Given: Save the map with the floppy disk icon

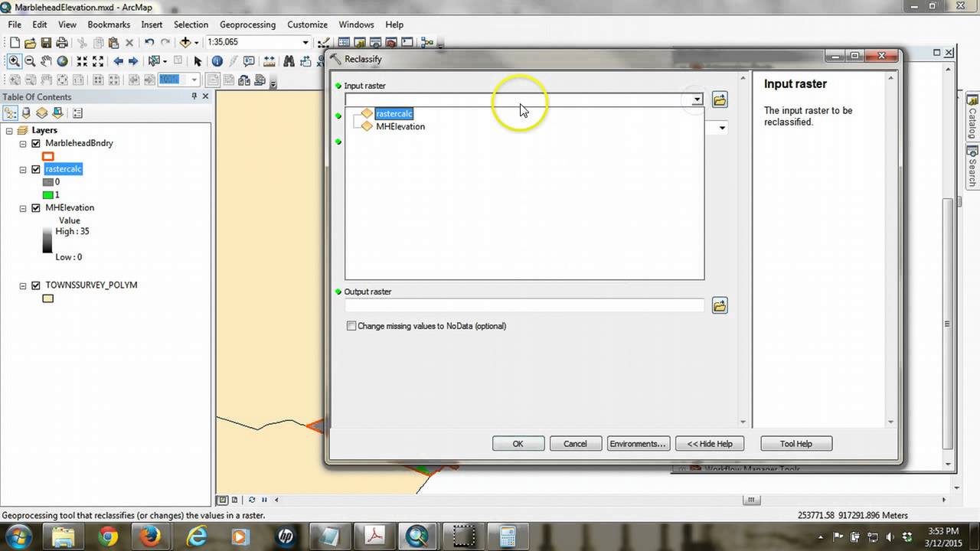Looking at the screenshot, I should [x=46, y=43].
